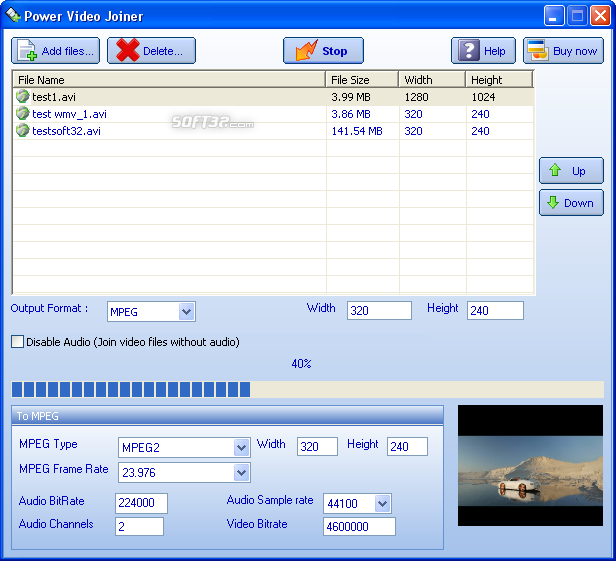Viewport: 616px width, 561px height.
Task: Click the question mark Help icon
Action: [469, 50]
